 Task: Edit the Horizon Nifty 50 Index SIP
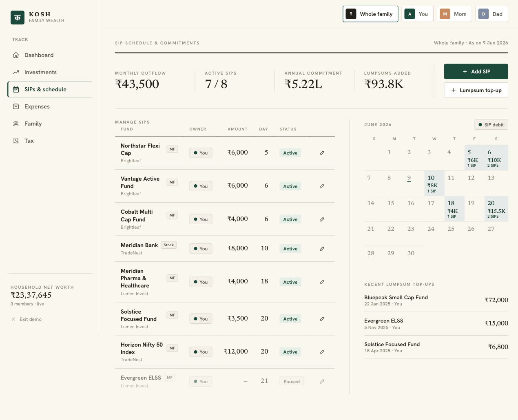[x=322, y=352]
